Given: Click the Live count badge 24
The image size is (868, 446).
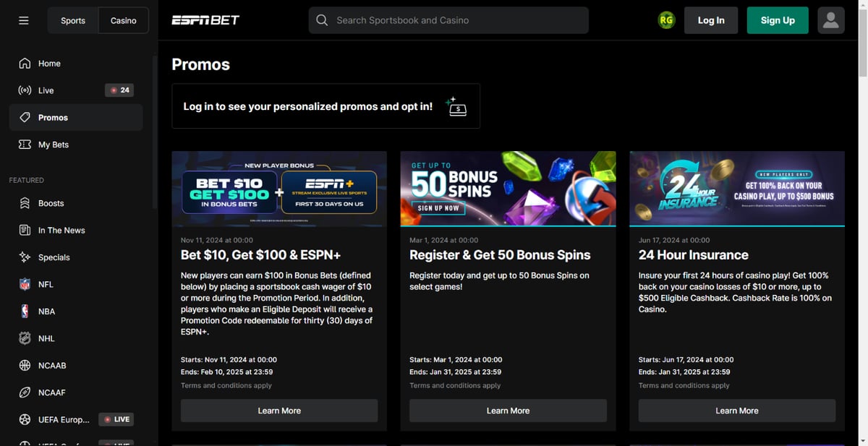Looking at the screenshot, I should click(x=119, y=90).
